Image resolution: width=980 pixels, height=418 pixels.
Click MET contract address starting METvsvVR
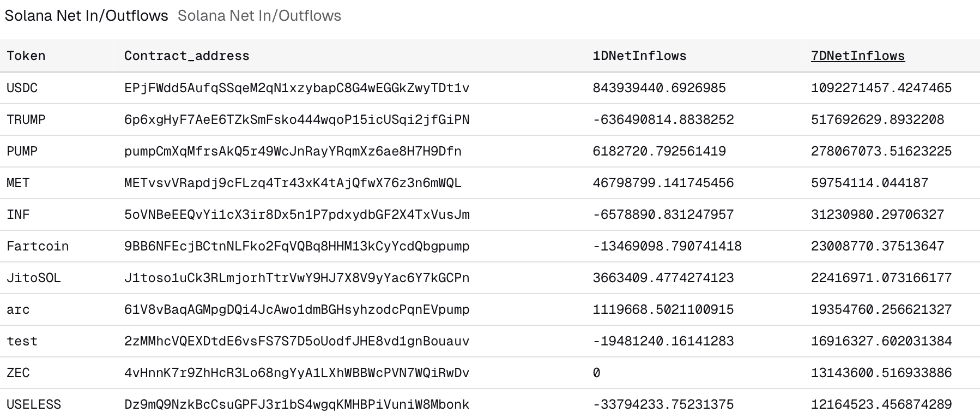point(293,183)
